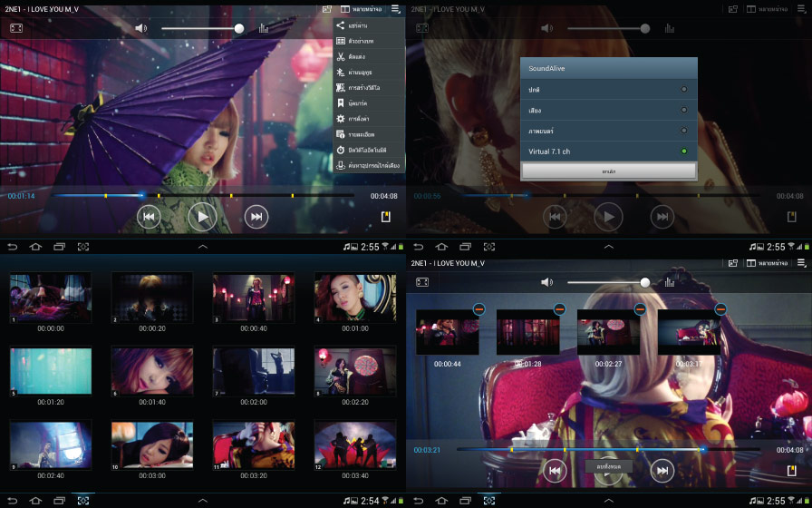Screen dimensions: 812x508
Task: Play the video paused at 00:01:14
Action: tap(202, 217)
